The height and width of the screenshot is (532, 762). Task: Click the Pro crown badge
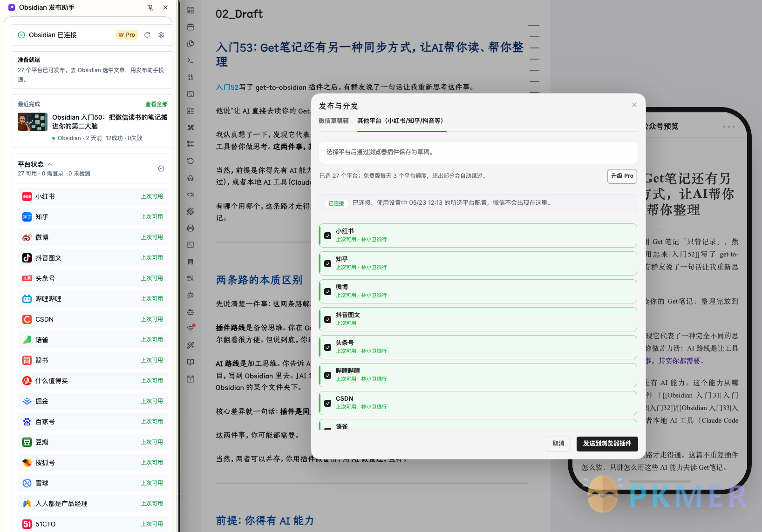pos(127,35)
